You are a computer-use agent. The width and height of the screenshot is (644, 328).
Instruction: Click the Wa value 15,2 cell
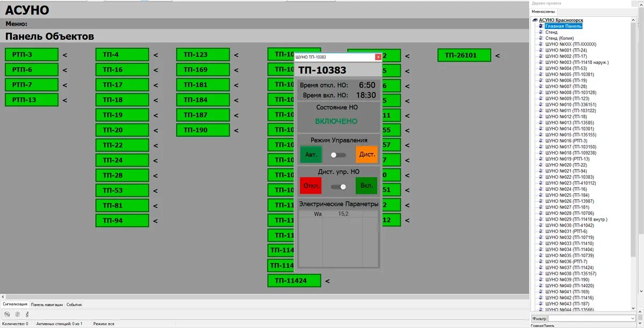pyautogui.click(x=343, y=214)
